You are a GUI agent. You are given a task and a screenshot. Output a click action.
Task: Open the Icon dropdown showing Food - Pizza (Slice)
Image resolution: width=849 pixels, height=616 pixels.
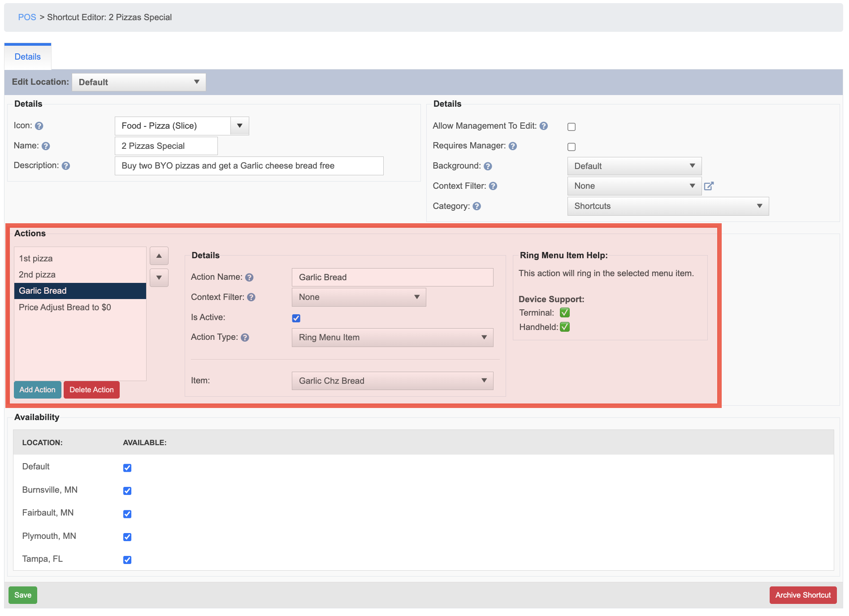[182, 126]
